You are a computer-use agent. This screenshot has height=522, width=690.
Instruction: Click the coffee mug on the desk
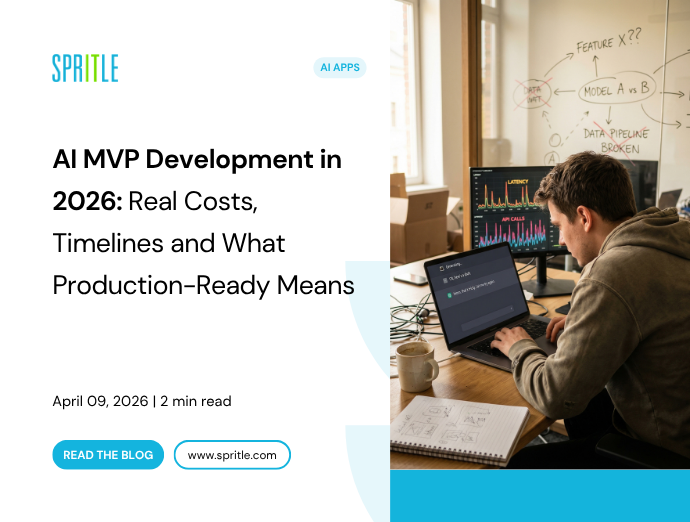(x=415, y=365)
